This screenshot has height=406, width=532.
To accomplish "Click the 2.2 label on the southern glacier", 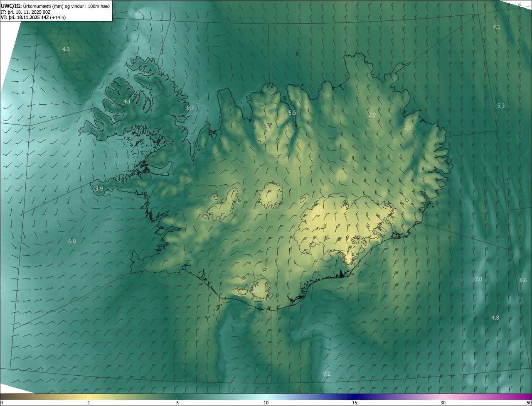I will pos(256,289).
